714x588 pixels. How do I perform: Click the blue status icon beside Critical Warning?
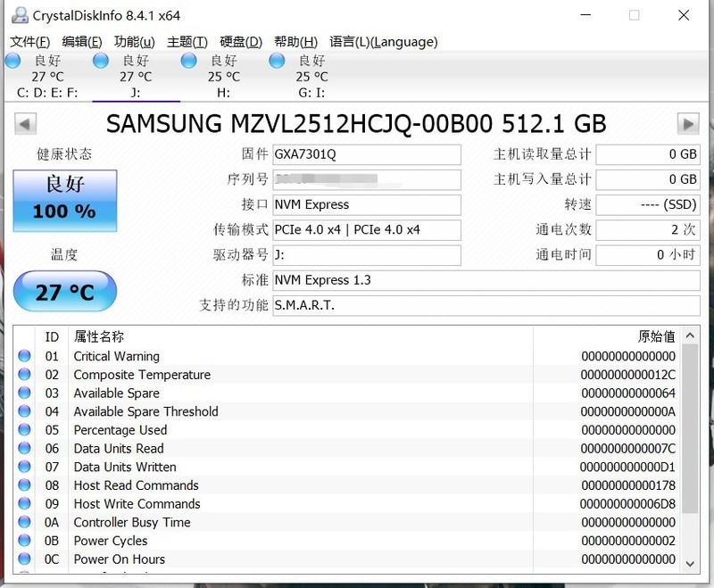(x=25, y=356)
